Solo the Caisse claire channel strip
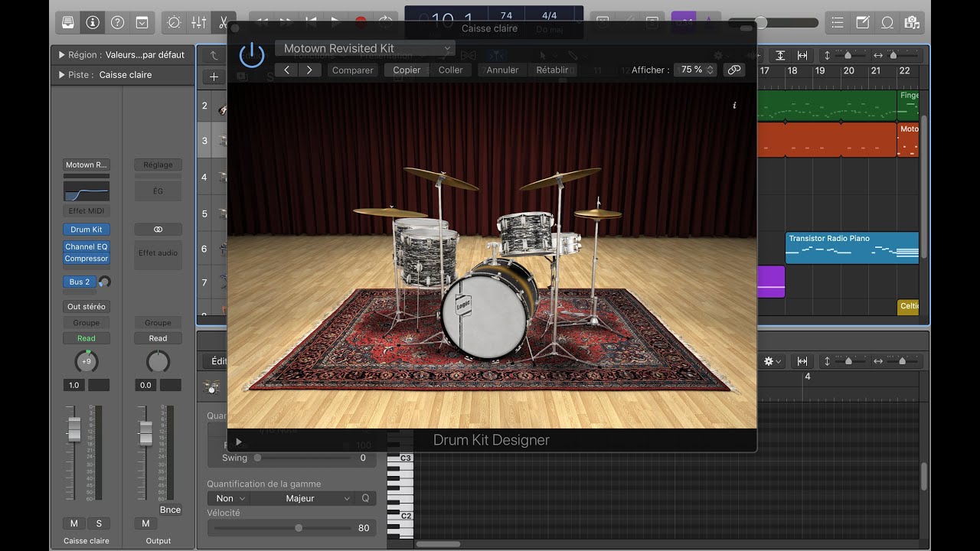Screen dimensions: 980x551 pos(99,523)
